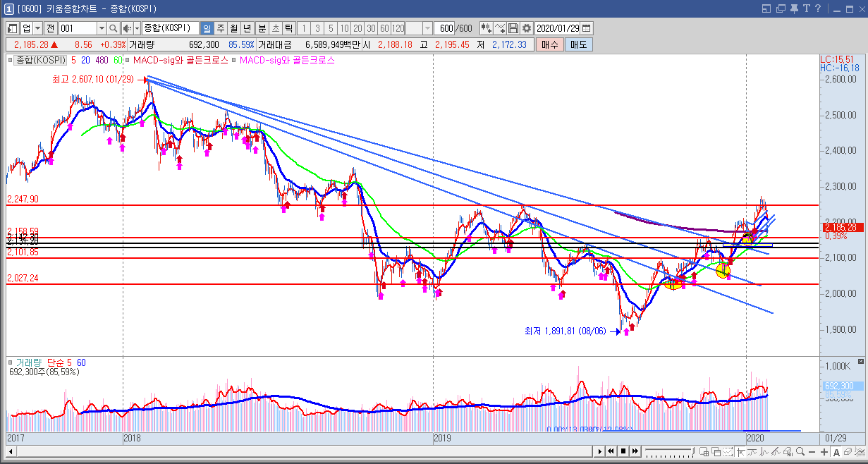Edit the 001 index code field
The image size is (868, 464).
78,28
